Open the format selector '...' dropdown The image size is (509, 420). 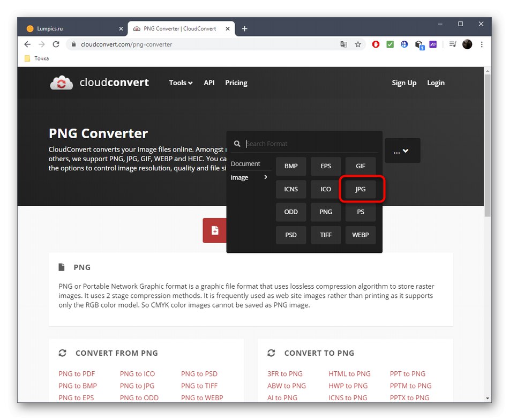point(402,151)
